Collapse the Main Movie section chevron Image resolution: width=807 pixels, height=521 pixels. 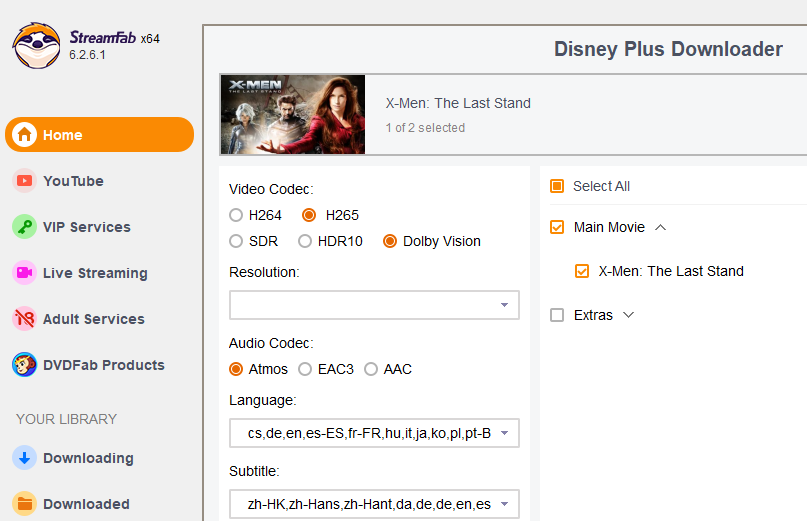(x=660, y=227)
